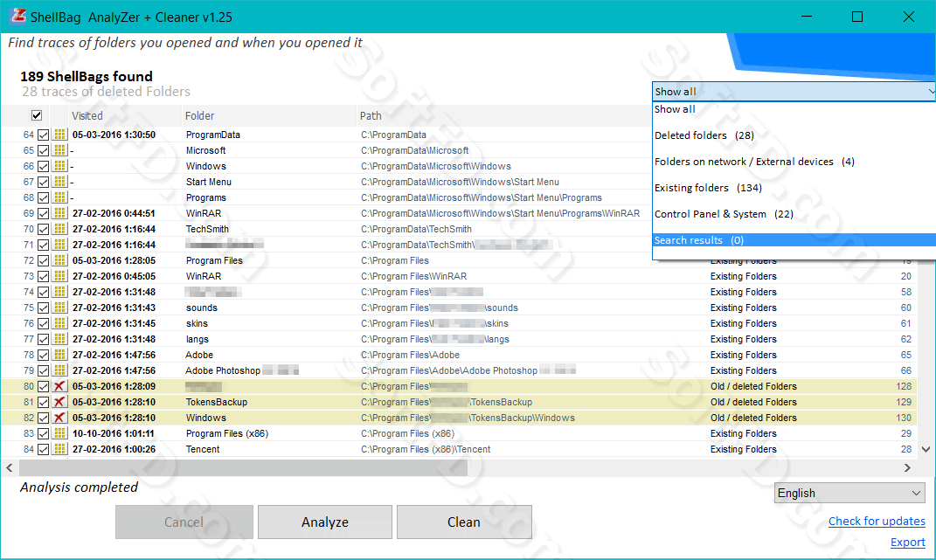This screenshot has width=936, height=560.
Task: Click the grid icon in row 75 sounds
Action: (x=59, y=308)
